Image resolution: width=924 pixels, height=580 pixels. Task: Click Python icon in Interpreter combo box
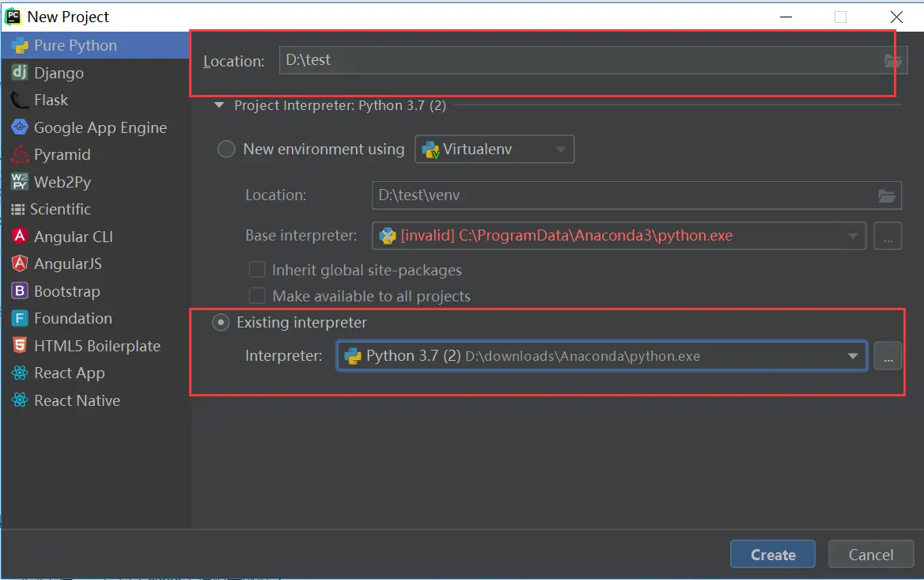pos(352,356)
